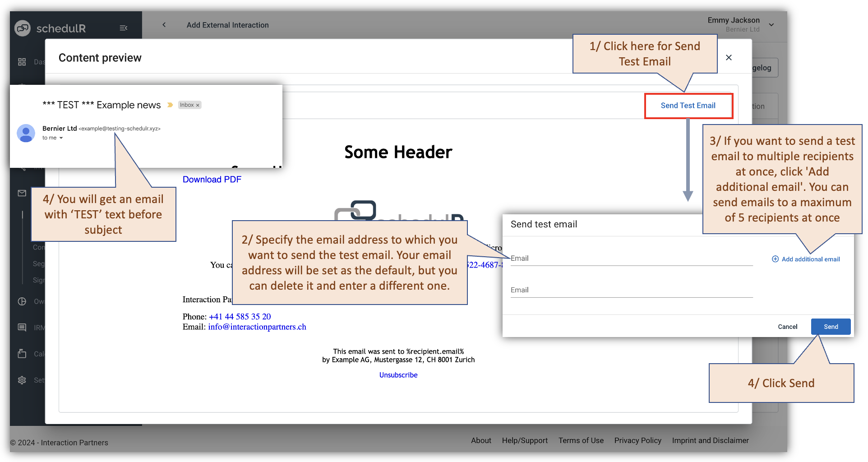Screen dimensions: 868x462
Task: Collapse the schedulR sidebar navigation
Action: 123,28
